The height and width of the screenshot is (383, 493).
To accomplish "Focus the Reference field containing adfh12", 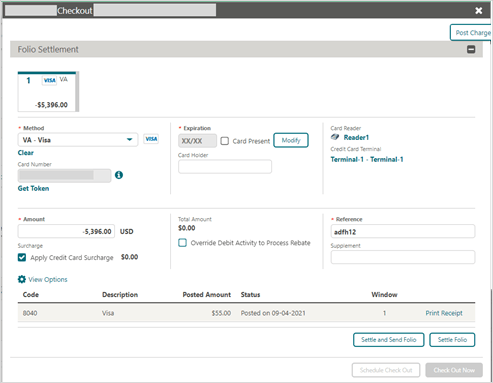I will 403,231.
